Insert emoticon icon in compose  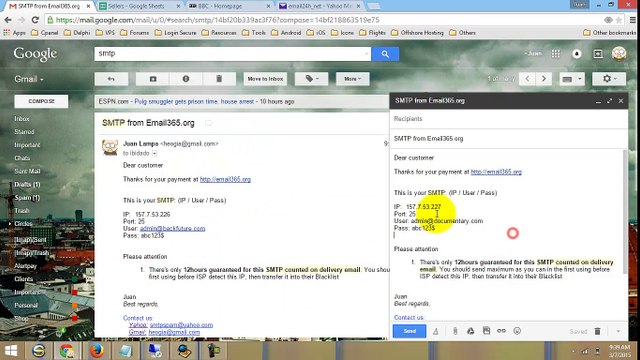[517, 331]
